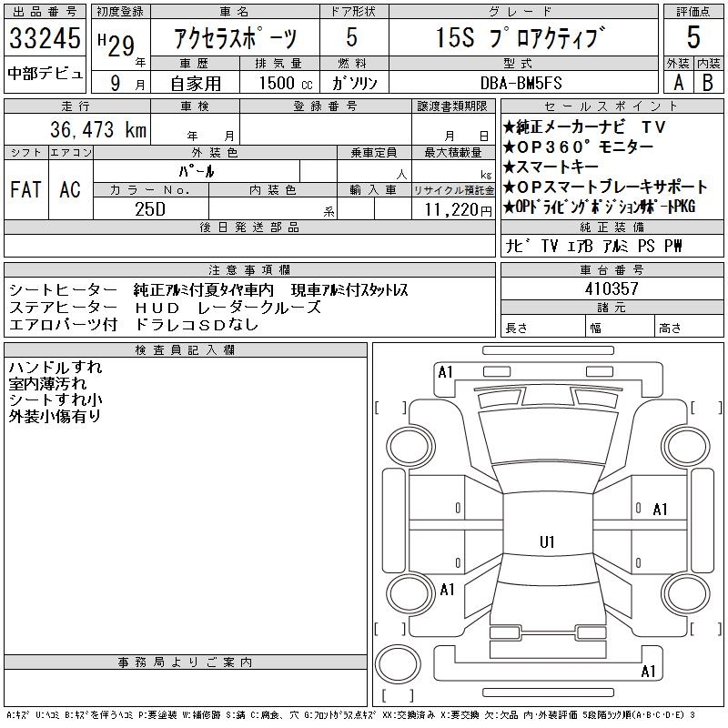This screenshot has height=728, width=728.
Task: Click color number 25D
Action: point(150,209)
